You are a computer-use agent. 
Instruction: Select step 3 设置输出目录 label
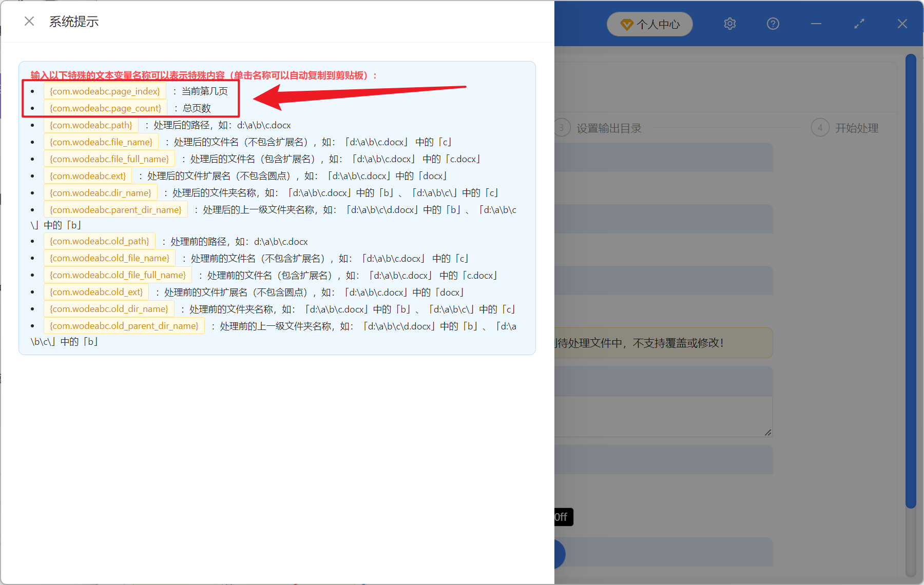click(609, 128)
